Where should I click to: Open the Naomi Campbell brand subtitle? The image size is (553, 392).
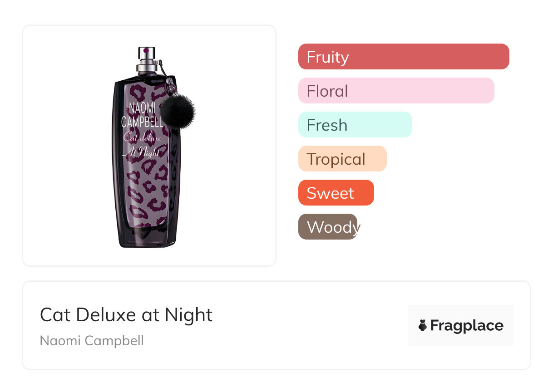92,341
